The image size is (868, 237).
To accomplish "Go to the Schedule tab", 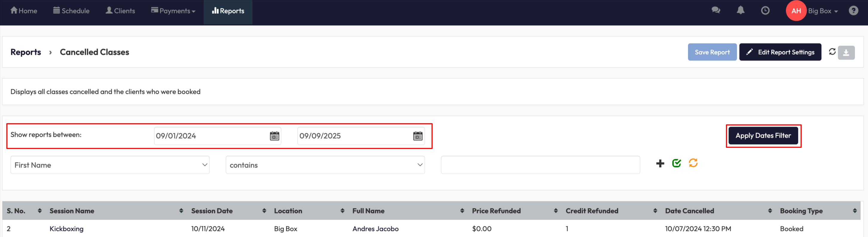I will (71, 11).
